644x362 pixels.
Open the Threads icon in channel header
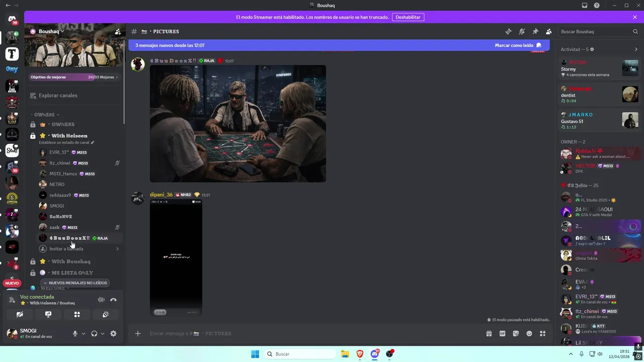[x=508, y=32]
